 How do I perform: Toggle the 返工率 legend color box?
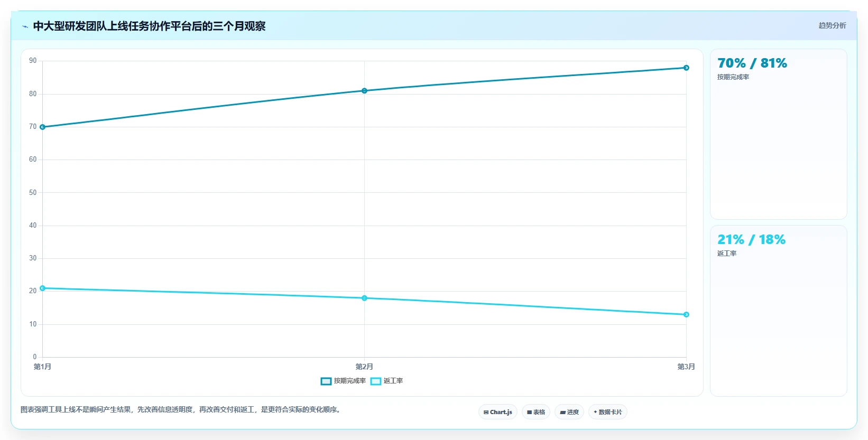pos(376,381)
